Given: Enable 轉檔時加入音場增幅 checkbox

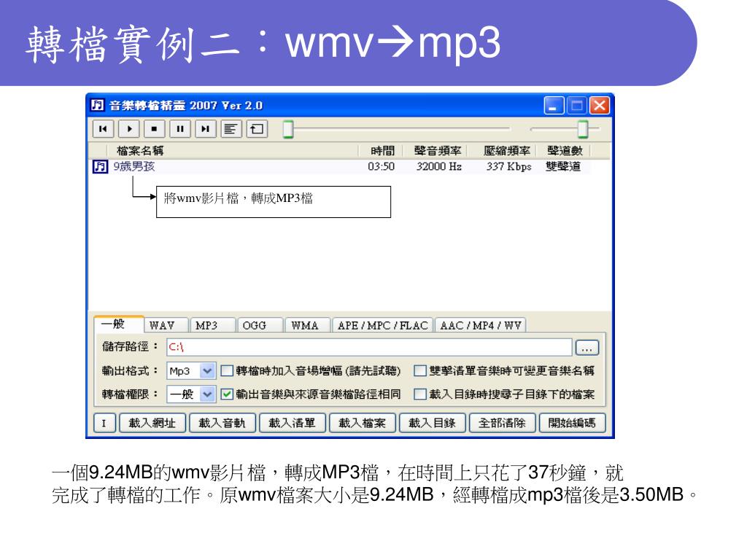Looking at the screenshot, I should click(x=227, y=370).
